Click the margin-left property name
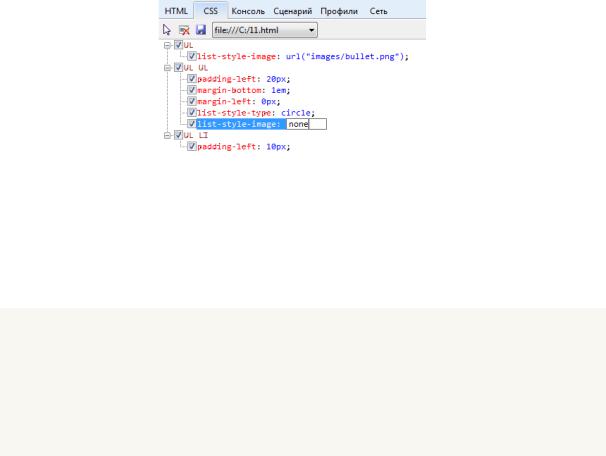This screenshot has height=456, width=606. [224, 101]
